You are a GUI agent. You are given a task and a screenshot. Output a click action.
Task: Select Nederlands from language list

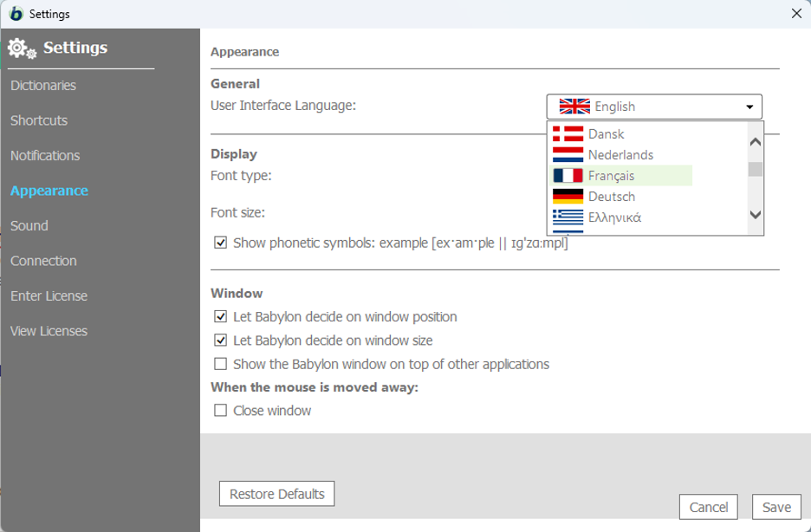(x=620, y=154)
